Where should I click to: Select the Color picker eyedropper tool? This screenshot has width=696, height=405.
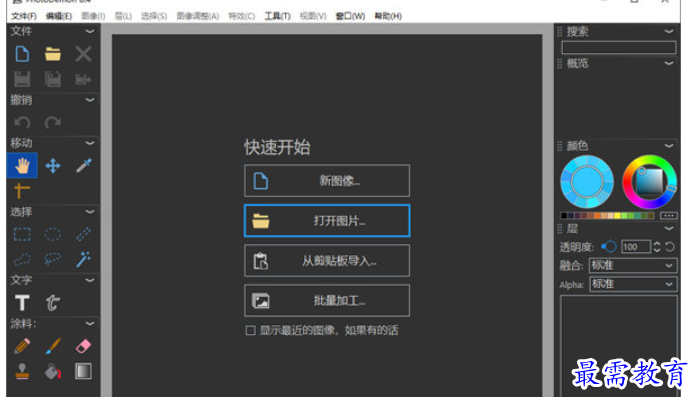83,166
